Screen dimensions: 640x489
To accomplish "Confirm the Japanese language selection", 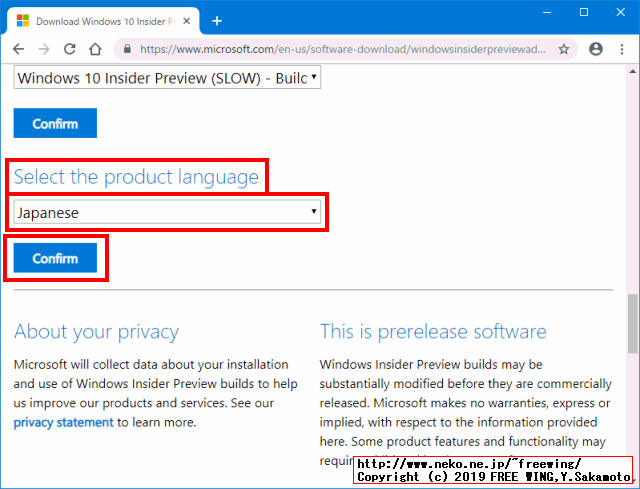I will click(x=55, y=258).
